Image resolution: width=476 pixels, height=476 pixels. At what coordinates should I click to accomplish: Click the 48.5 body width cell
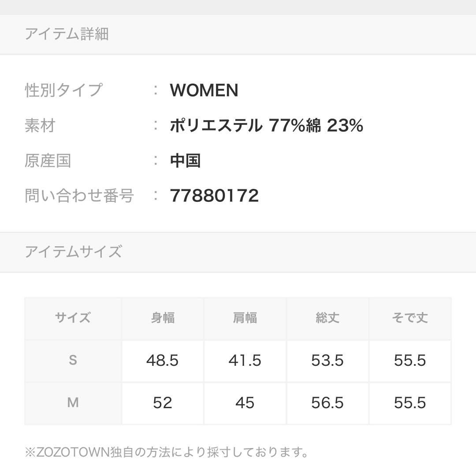click(x=163, y=361)
